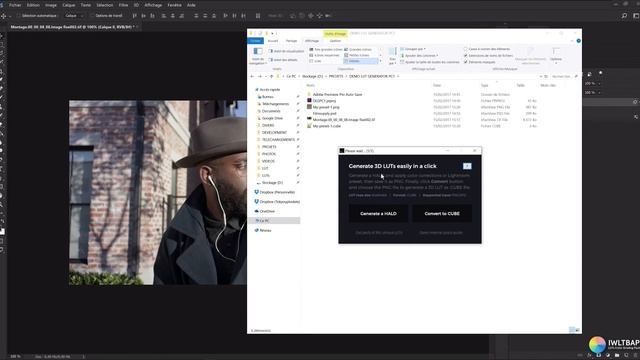Open the Fichier tab in Explorer ribbon

256,41
